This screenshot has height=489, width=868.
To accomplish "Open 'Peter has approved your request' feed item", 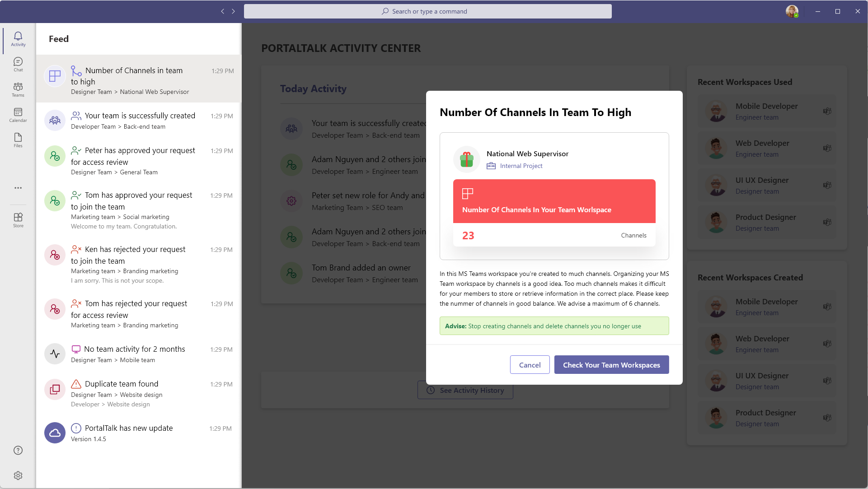I will [138, 161].
